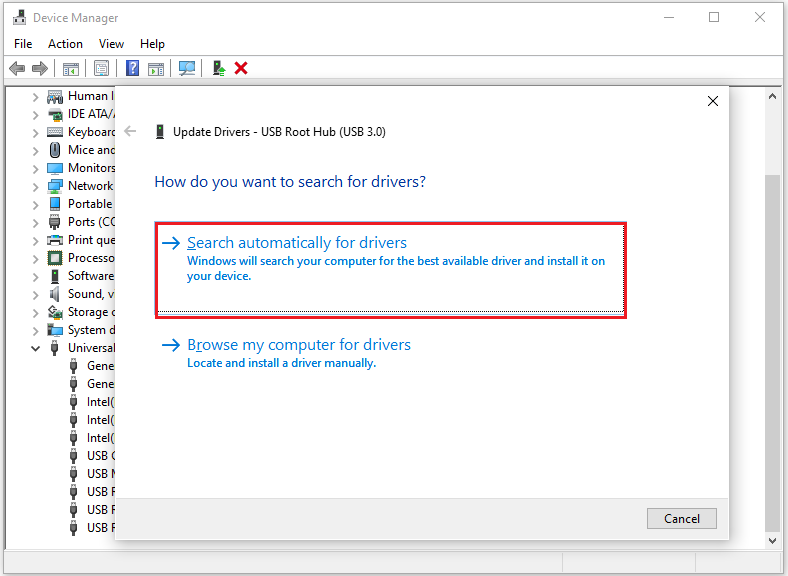788x576 pixels.
Task: Select the first Intel( USB device row
Action: (91, 402)
